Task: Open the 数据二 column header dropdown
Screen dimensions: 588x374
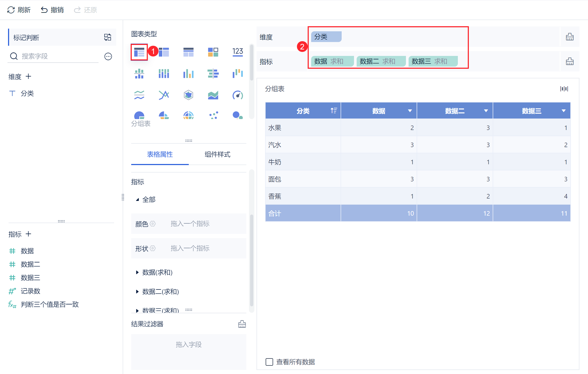Action: [486, 111]
